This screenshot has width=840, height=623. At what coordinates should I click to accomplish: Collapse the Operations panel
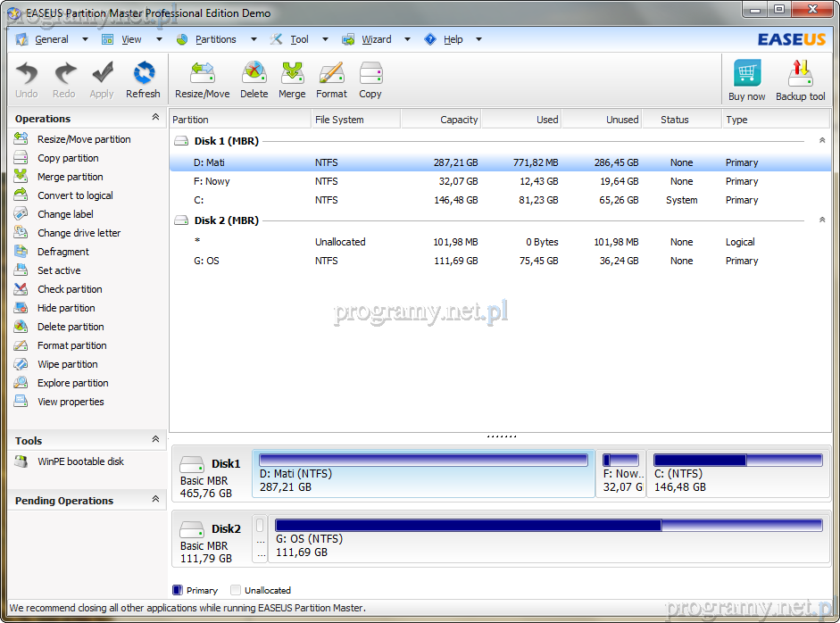(155, 118)
